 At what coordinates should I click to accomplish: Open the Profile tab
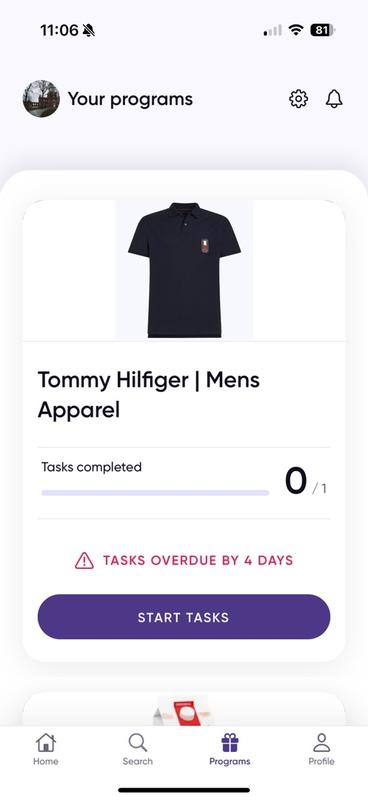[x=322, y=749]
